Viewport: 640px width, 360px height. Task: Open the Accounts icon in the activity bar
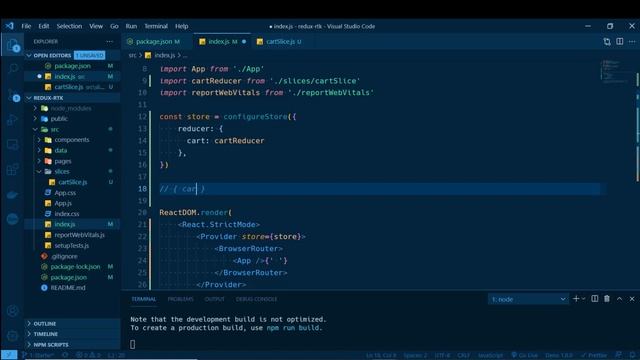[x=12, y=311]
